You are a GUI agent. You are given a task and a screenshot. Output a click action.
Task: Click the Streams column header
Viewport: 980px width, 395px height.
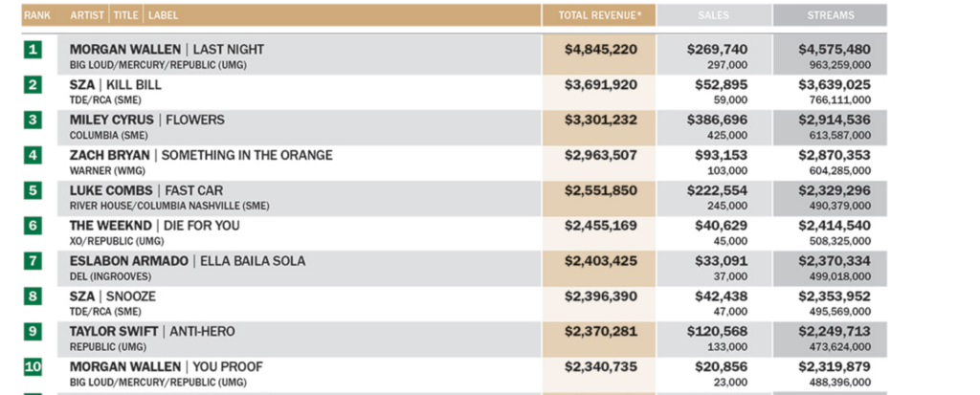(830, 15)
